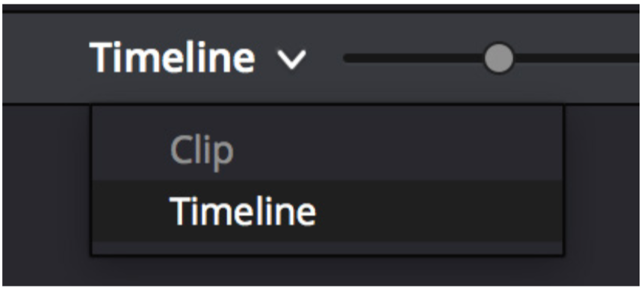
Task: Switch grading mode to Clip
Action: [202, 150]
